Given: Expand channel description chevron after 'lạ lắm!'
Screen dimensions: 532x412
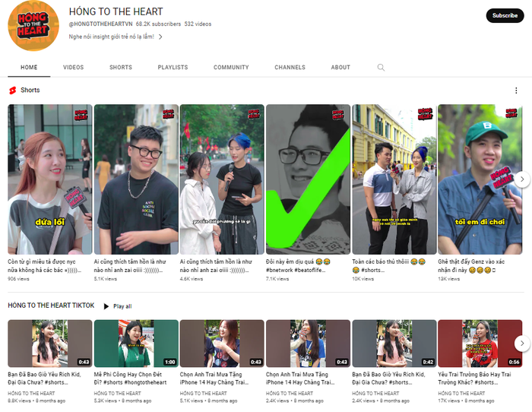Looking at the screenshot, I should (160, 36).
